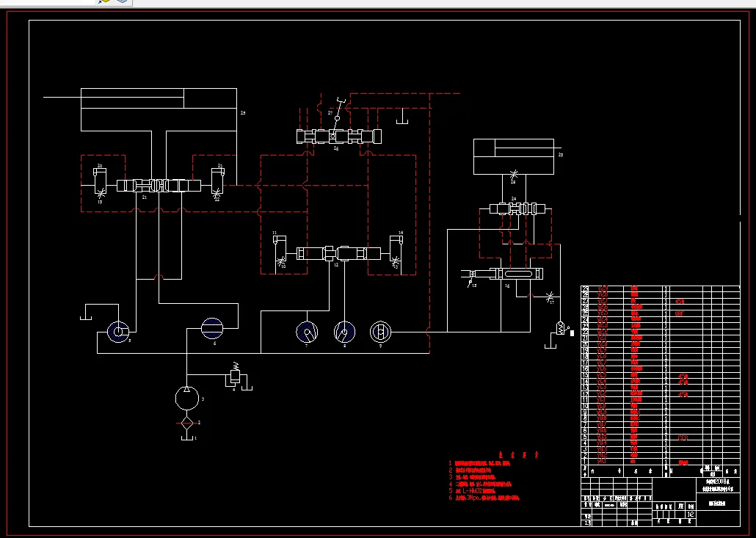Click the red technical requirements heading
The height and width of the screenshot is (538, 756).
coord(518,454)
